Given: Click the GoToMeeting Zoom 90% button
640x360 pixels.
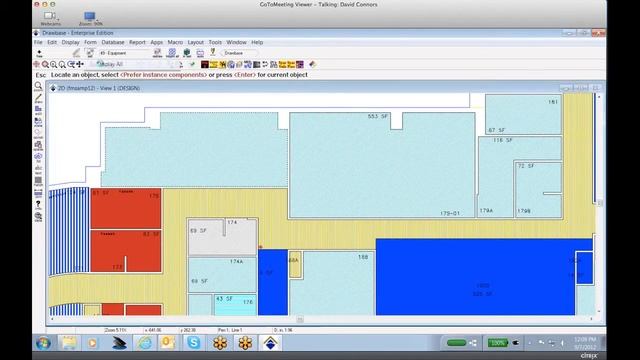Looking at the screenshot, I should tap(91, 18).
